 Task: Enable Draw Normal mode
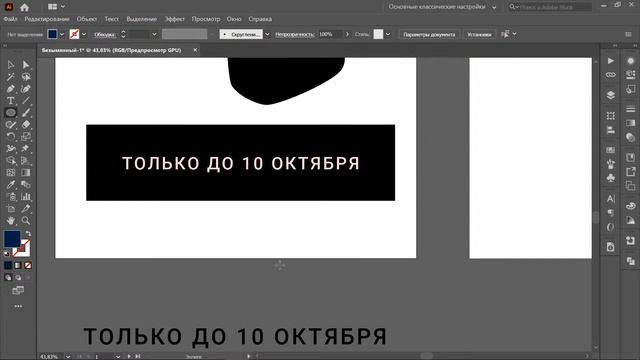(x=8, y=278)
